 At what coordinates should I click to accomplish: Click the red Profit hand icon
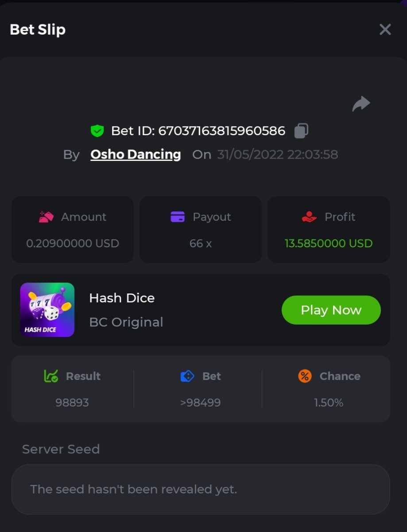pos(309,217)
